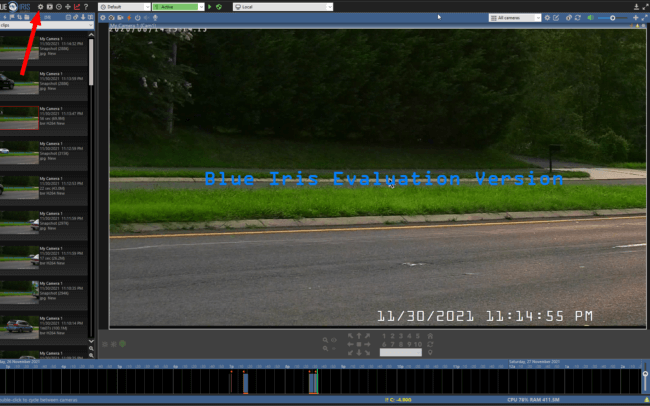Open the calendar icon in clips panel

(68, 17)
